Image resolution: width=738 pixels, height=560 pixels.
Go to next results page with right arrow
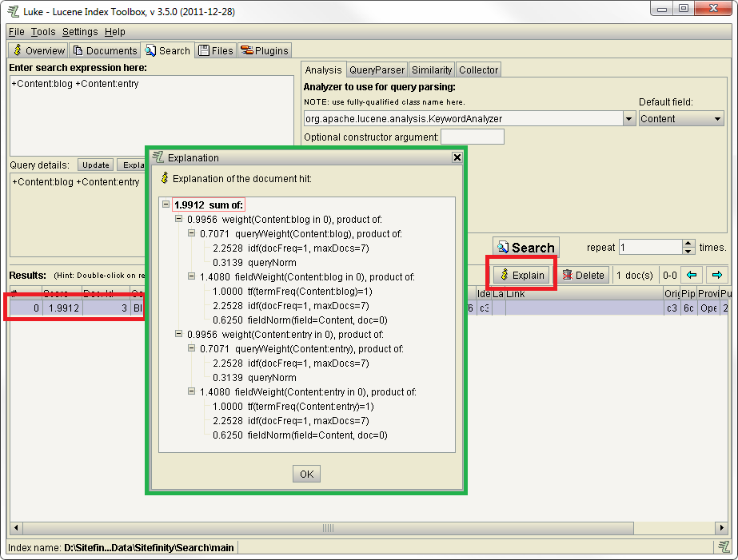tap(716, 275)
